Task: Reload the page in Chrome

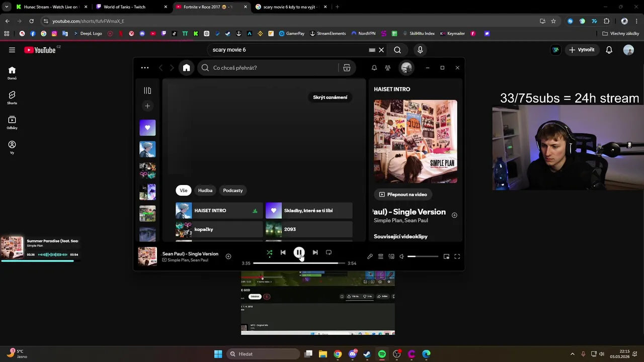Action: pos(31,21)
